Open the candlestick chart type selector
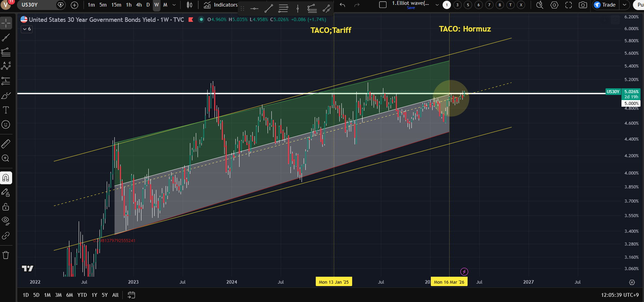The height and width of the screenshot is (302, 644). coord(189,5)
